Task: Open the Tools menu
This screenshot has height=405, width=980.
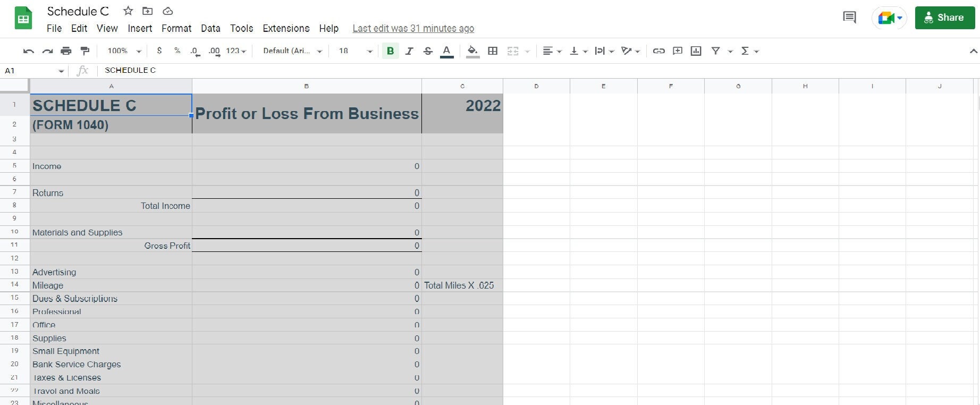Action: click(x=241, y=29)
